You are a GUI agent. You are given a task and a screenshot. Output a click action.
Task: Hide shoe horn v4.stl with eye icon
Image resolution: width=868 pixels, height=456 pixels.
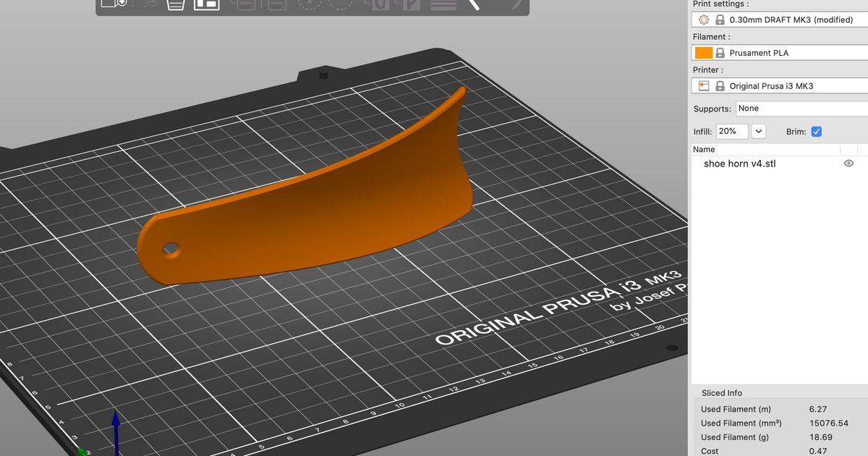(x=849, y=164)
